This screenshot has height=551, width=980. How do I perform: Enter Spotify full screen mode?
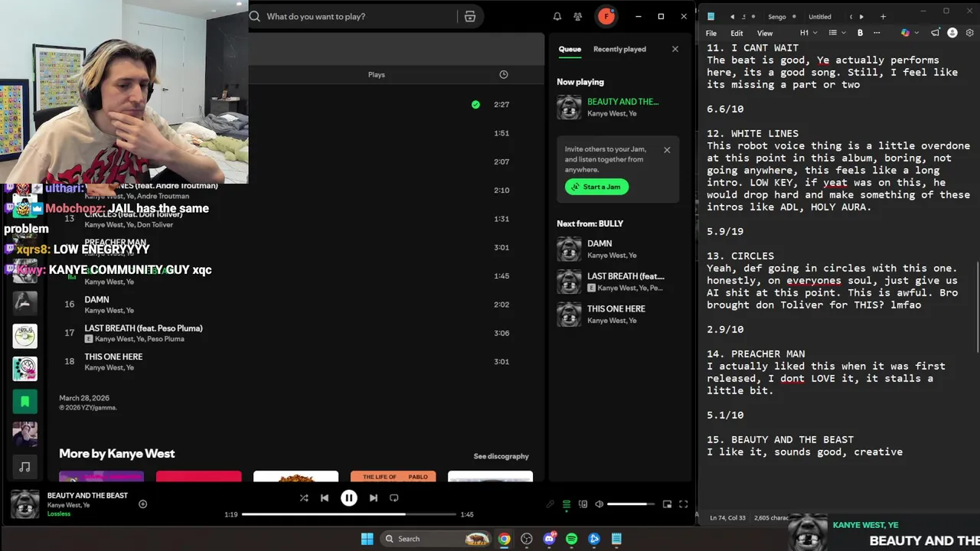tap(683, 504)
